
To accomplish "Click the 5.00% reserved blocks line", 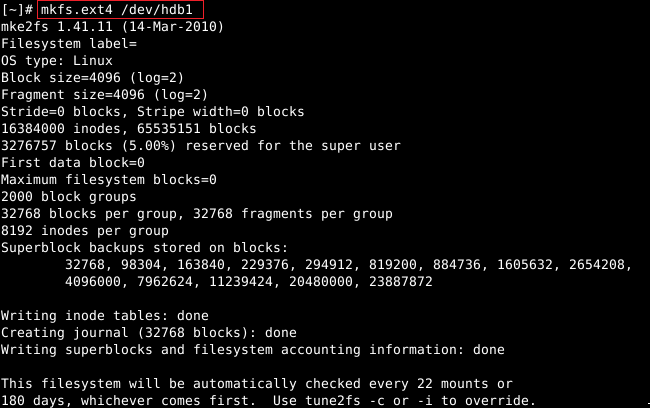I will click(x=201, y=146).
